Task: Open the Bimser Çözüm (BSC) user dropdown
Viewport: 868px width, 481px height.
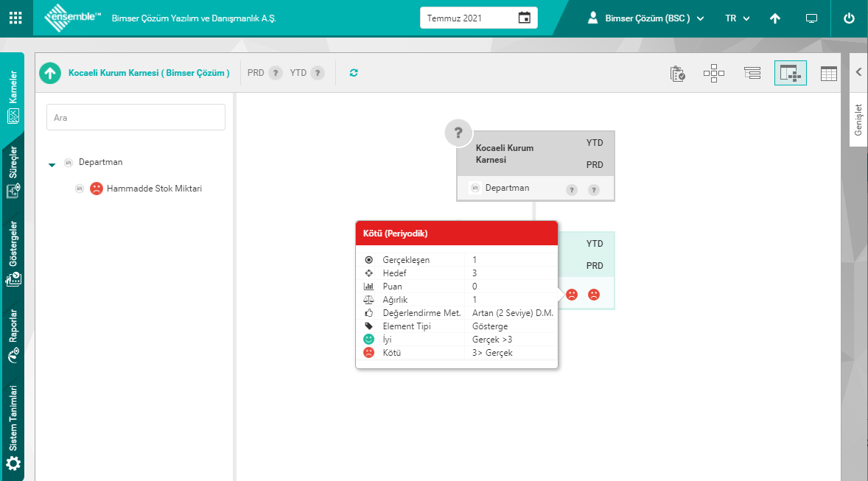Action: (x=646, y=18)
